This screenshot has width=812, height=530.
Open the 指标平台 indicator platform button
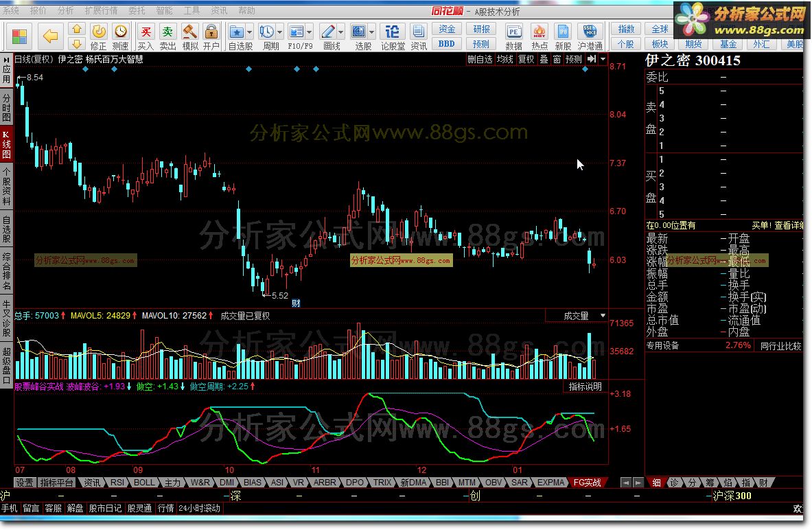coord(56,483)
